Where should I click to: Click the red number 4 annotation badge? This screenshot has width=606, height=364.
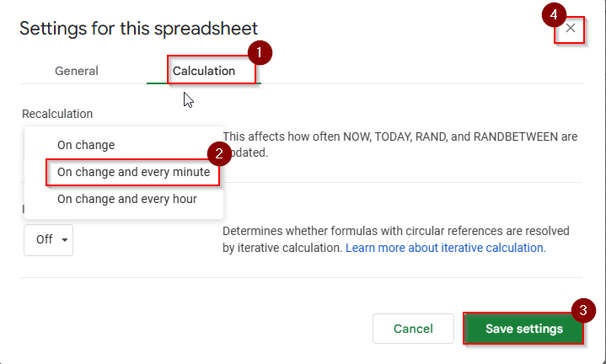pyautogui.click(x=552, y=14)
